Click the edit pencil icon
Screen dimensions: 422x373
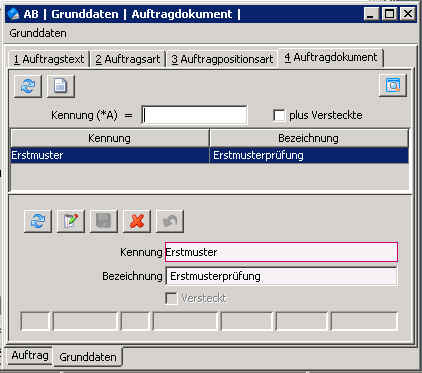pyautogui.click(x=71, y=221)
